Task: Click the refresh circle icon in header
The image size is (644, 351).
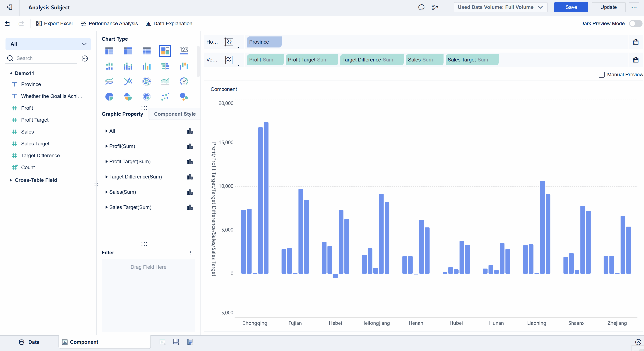Action: (421, 7)
